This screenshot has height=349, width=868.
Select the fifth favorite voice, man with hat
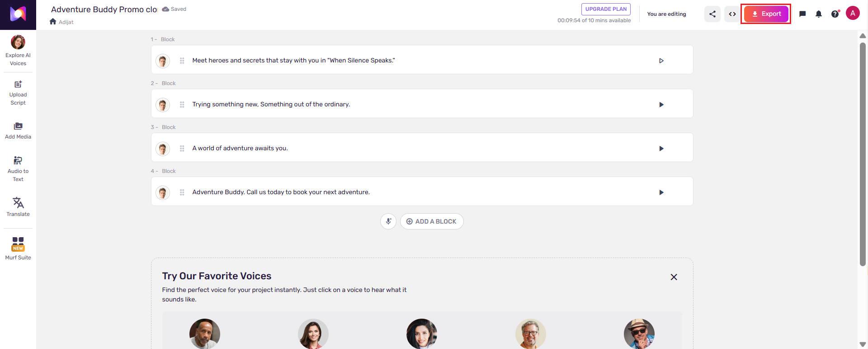[x=639, y=334]
